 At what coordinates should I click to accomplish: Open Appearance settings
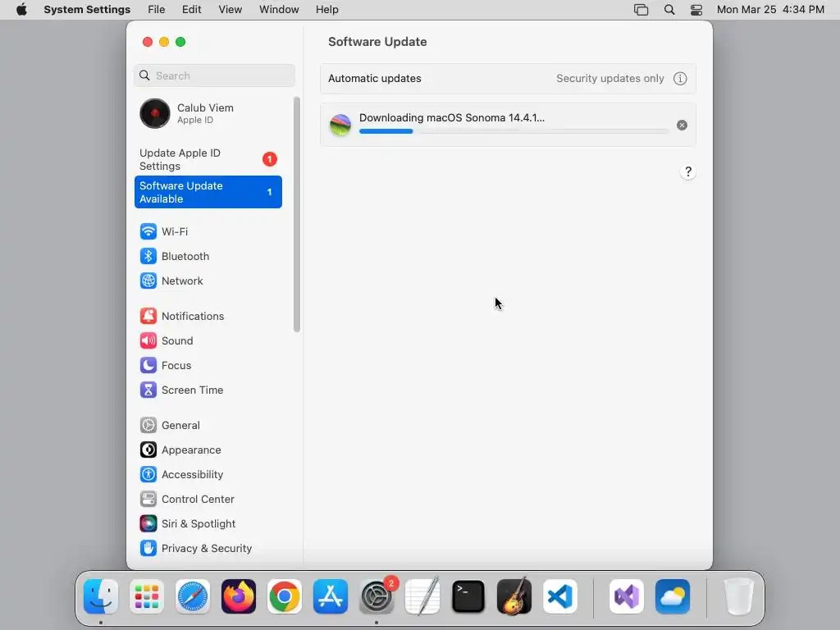tap(208, 450)
